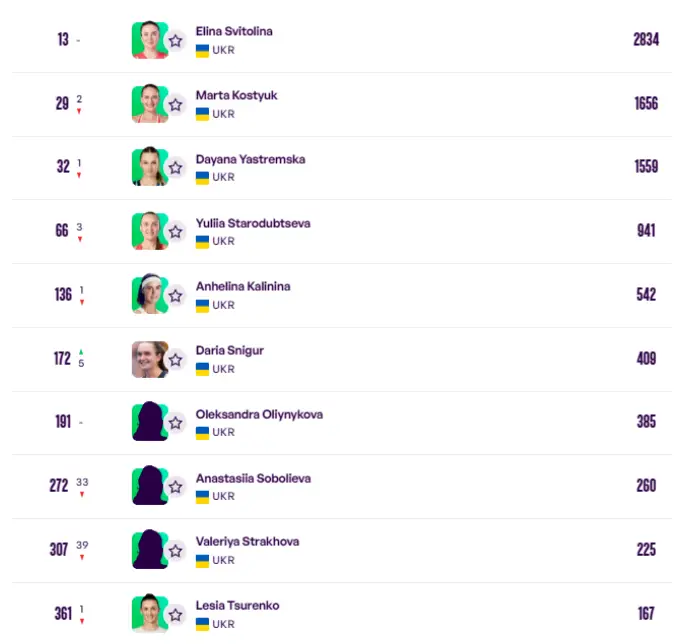Mark Dayana Yastremska as favorite via star
The width and height of the screenshot is (675, 644).
pos(175,168)
